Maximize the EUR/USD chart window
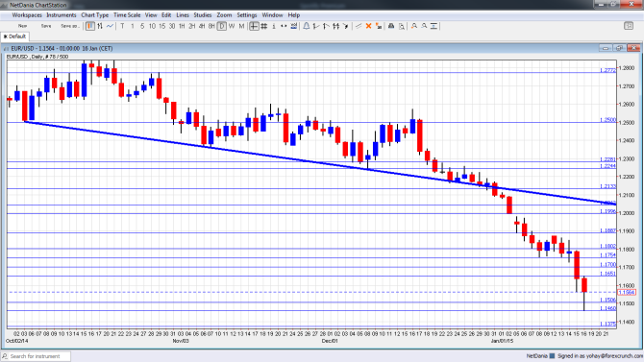 click(x=619, y=48)
